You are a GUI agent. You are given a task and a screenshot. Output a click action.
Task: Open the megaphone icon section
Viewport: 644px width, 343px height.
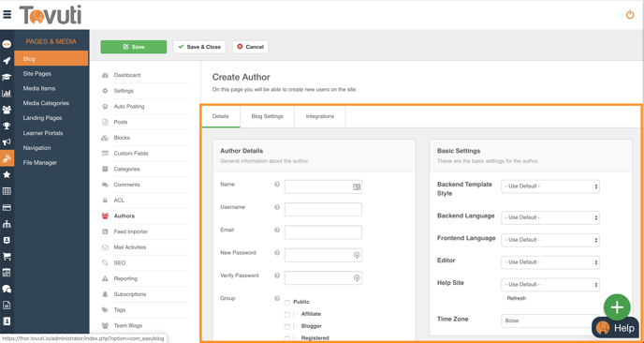[7, 142]
